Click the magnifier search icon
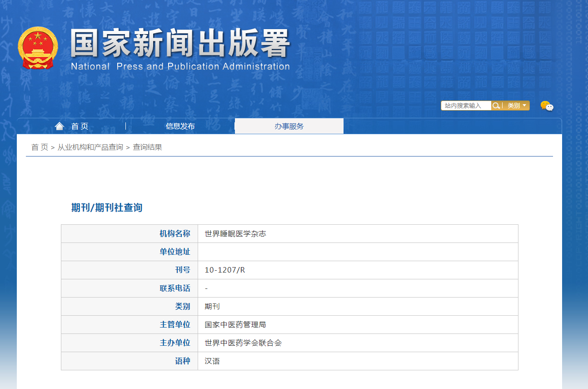 coord(496,106)
